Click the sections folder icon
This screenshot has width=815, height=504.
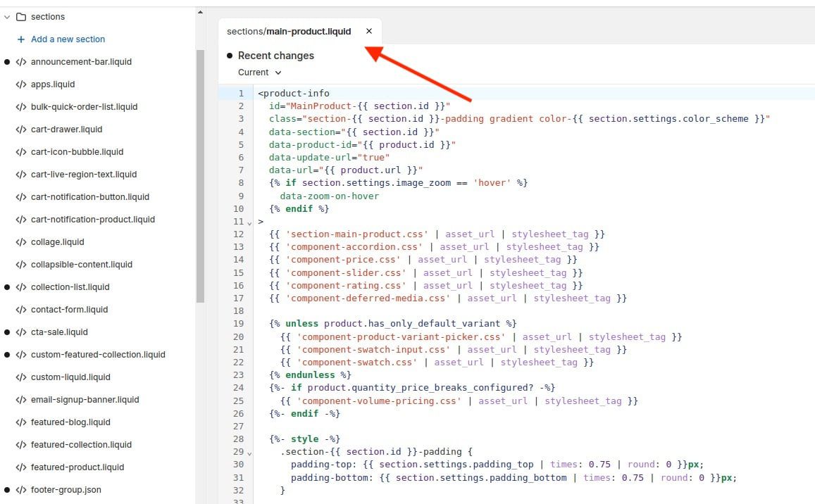click(x=21, y=17)
